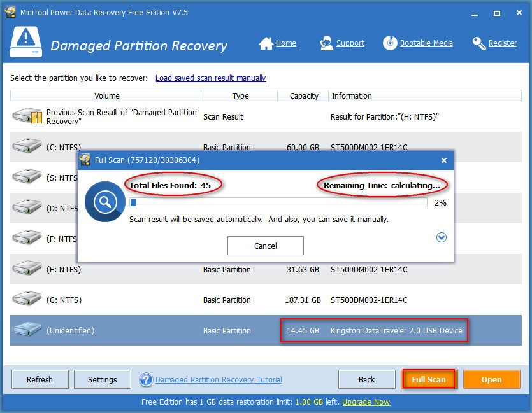Maximize the MiniTool window
The height and width of the screenshot is (413, 532).
click(x=497, y=13)
